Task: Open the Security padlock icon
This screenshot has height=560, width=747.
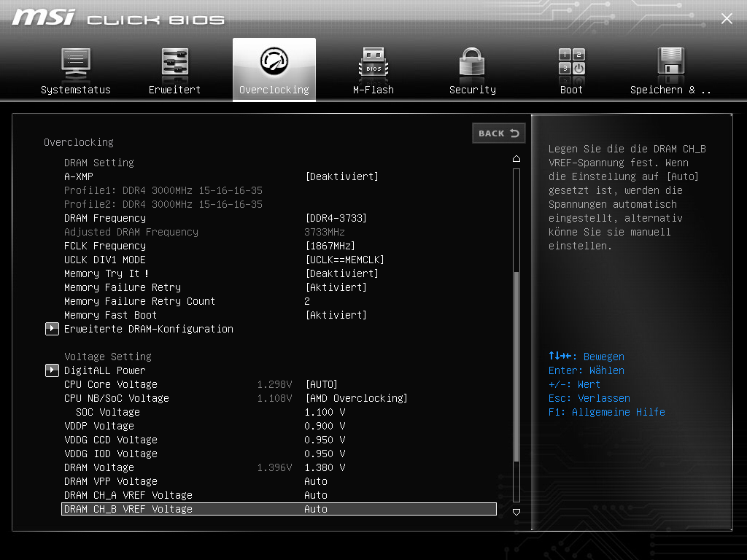Action: [x=472, y=62]
